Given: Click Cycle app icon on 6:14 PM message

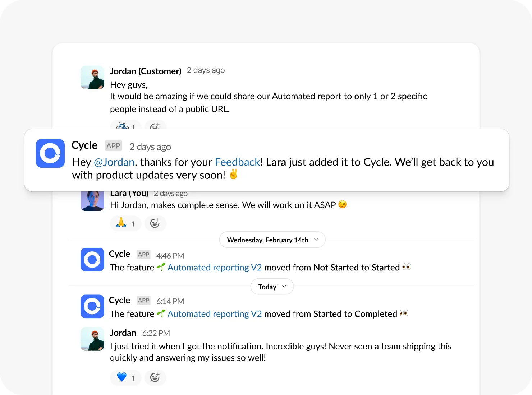Looking at the screenshot, I should pos(92,306).
